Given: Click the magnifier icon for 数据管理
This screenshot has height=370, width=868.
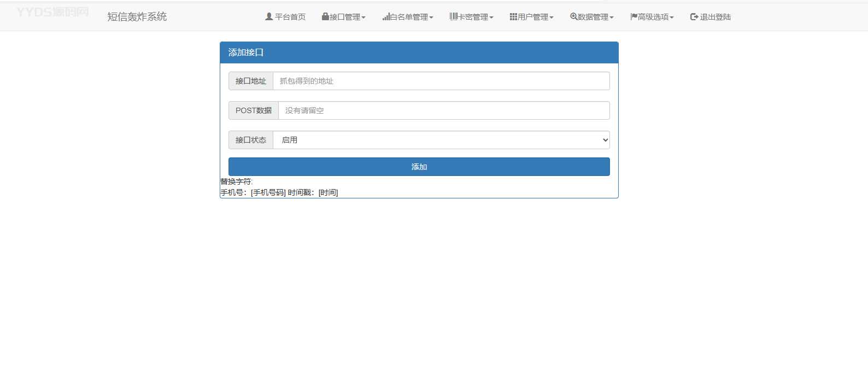Looking at the screenshot, I should coord(573,17).
